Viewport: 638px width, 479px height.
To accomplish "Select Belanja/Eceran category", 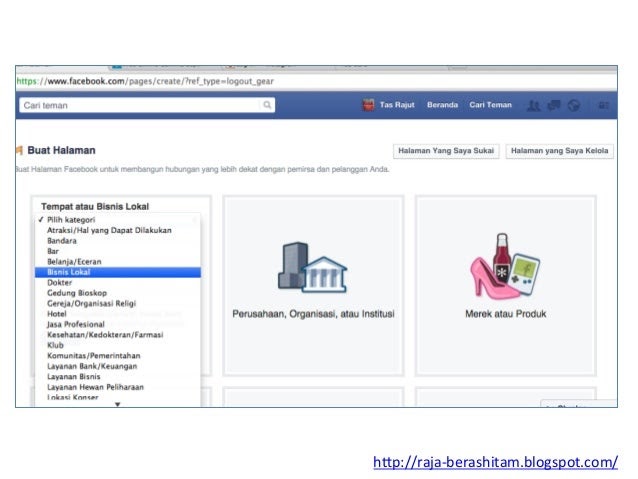I will (118, 262).
